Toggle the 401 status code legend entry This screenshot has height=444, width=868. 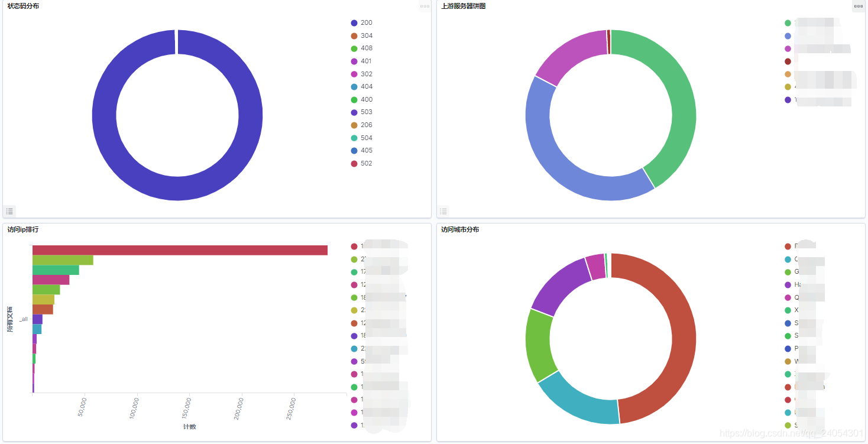pos(362,61)
